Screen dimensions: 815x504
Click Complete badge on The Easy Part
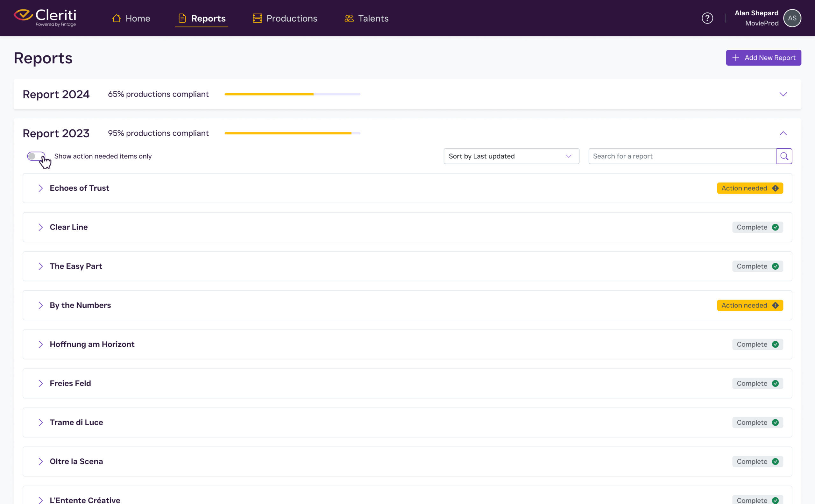click(x=757, y=266)
